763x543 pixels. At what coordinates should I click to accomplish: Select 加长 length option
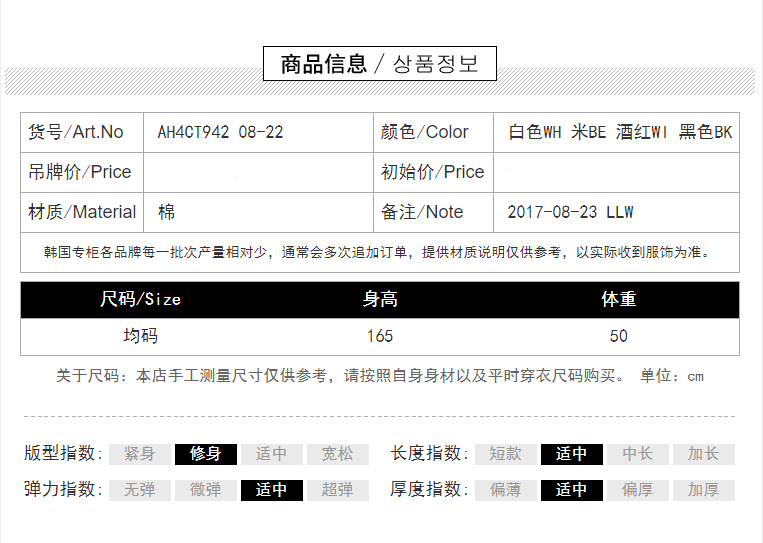[703, 454]
